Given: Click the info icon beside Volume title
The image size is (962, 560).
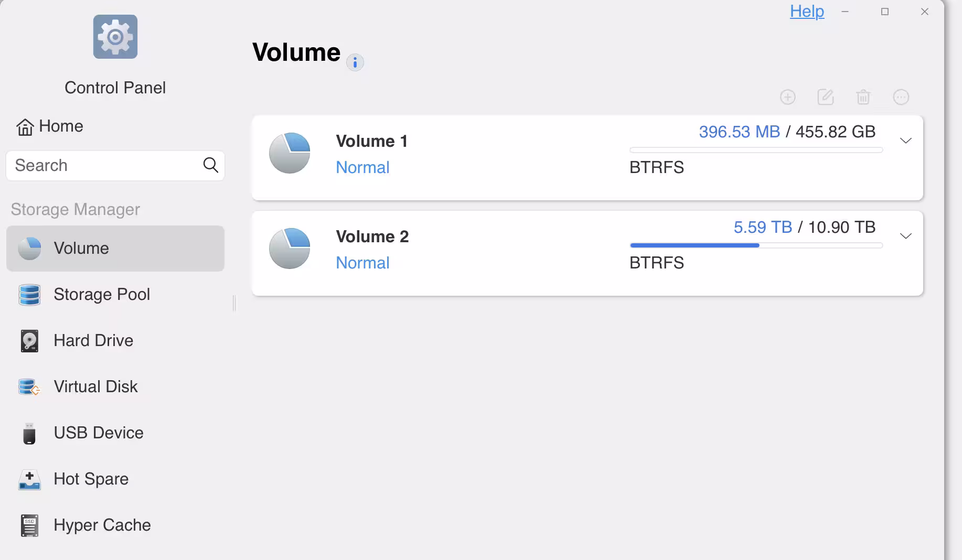Looking at the screenshot, I should tap(355, 63).
